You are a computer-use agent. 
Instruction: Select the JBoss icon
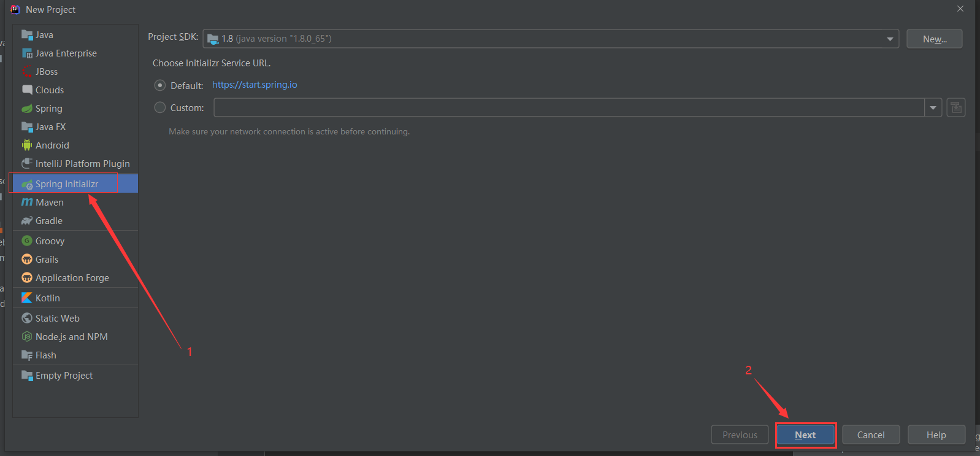point(27,72)
